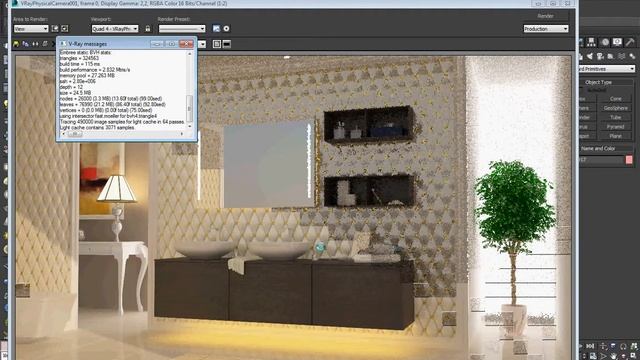Toggle UI Overlays in render window
This screenshot has width=640, height=360.
[217, 44]
